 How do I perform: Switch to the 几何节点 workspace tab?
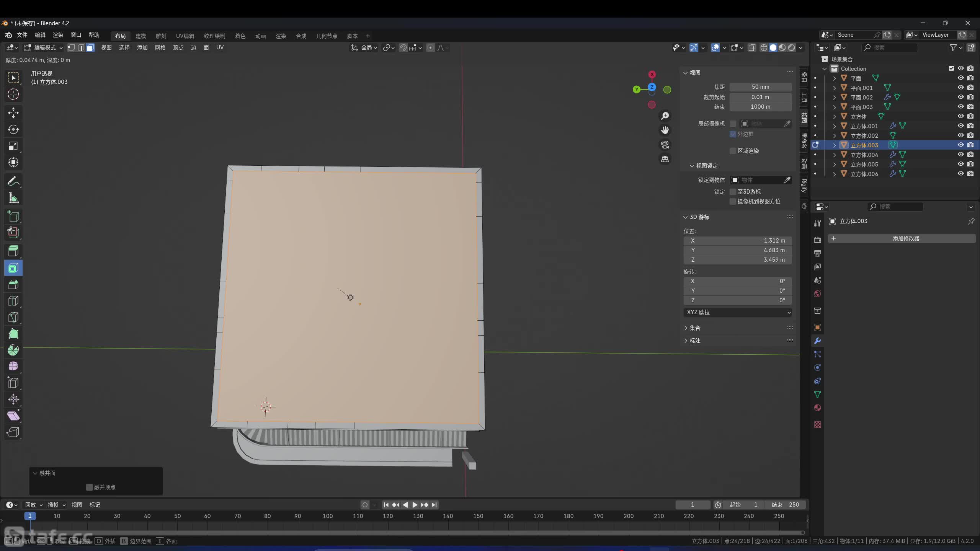pos(327,36)
